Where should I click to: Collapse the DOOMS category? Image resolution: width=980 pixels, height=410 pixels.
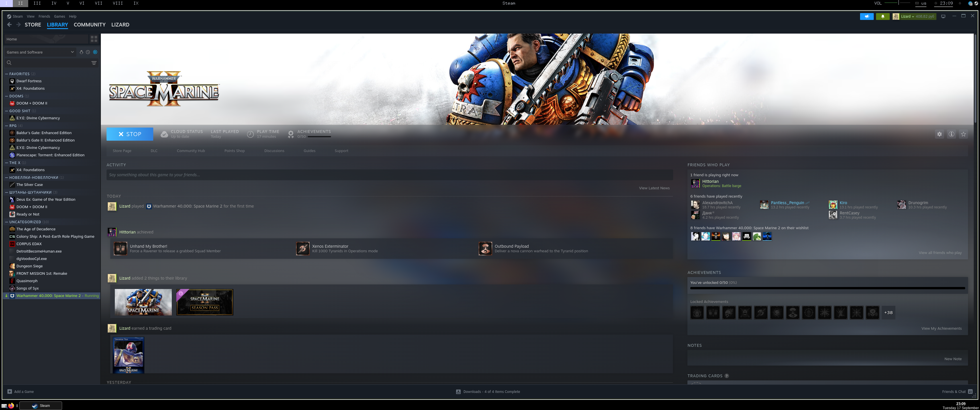tap(7, 96)
